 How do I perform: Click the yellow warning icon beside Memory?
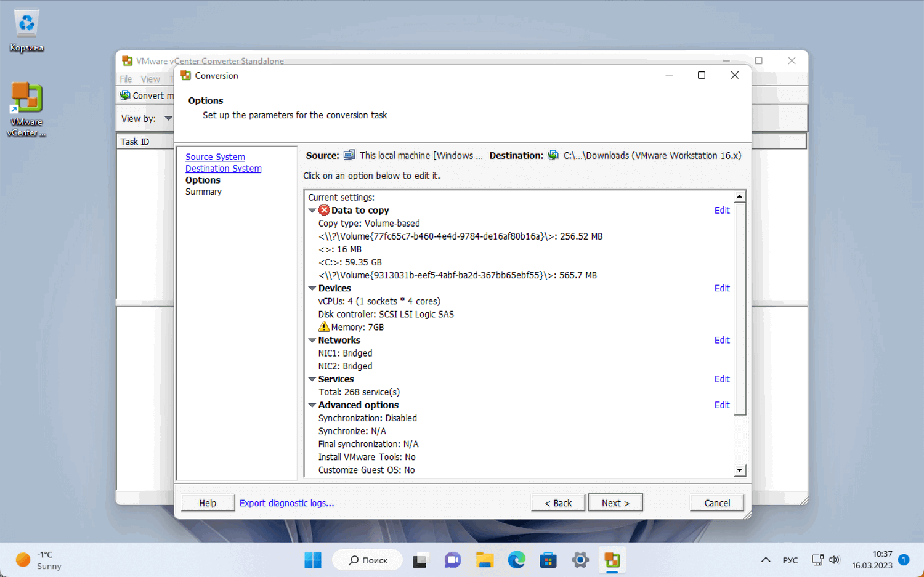click(324, 326)
